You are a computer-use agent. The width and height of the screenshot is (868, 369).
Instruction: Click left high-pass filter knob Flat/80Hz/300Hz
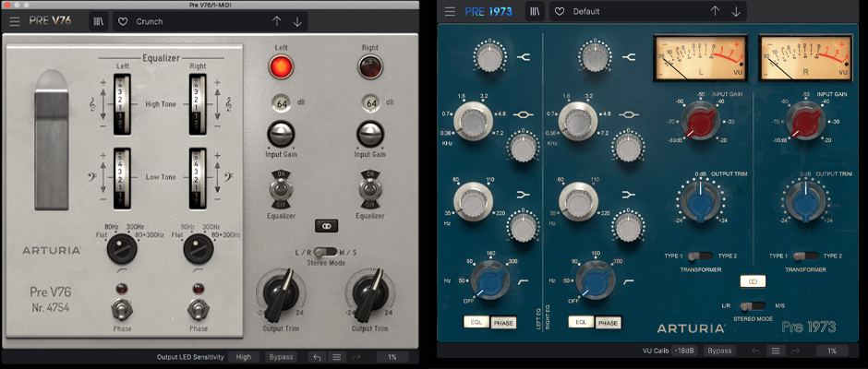[x=122, y=248]
